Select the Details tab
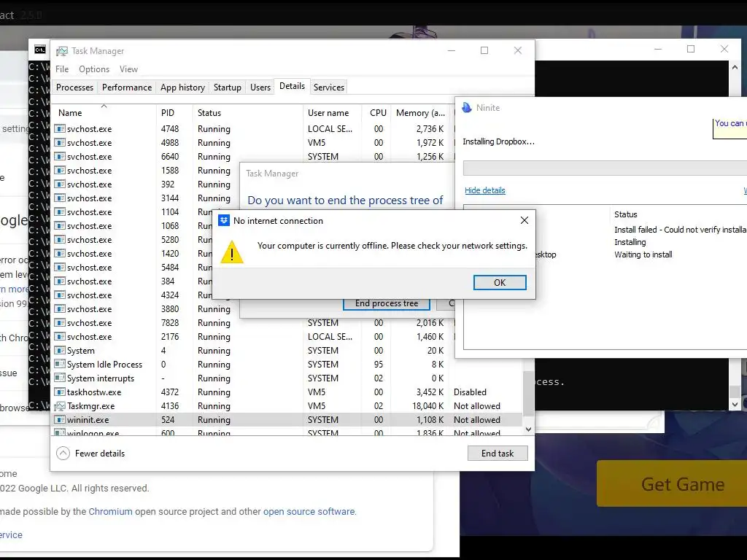This screenshot has width=747, height=560. (292, 86)
